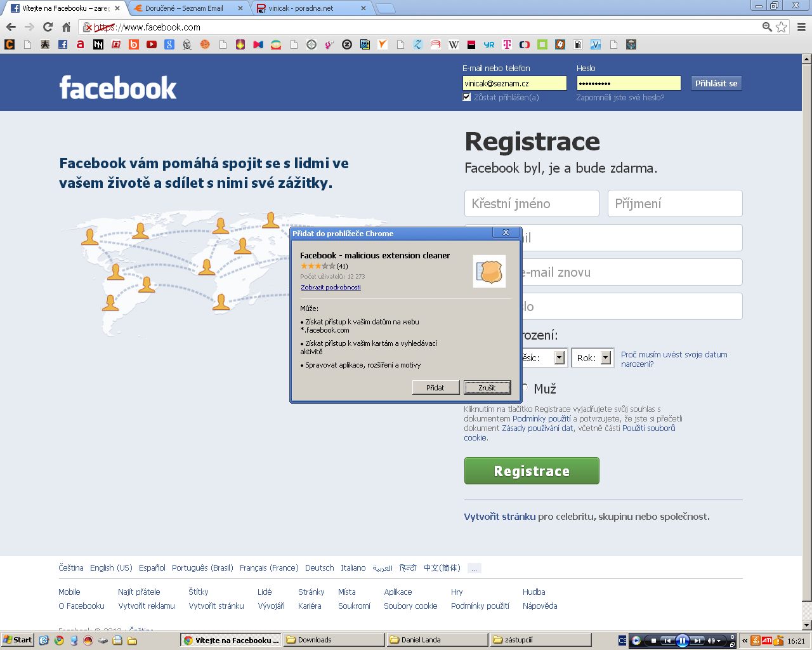Close the Přidat do prohlížeče Chrome dialog
The height and width of the screenshot is (650, 812).
click(x=506, y=233)
